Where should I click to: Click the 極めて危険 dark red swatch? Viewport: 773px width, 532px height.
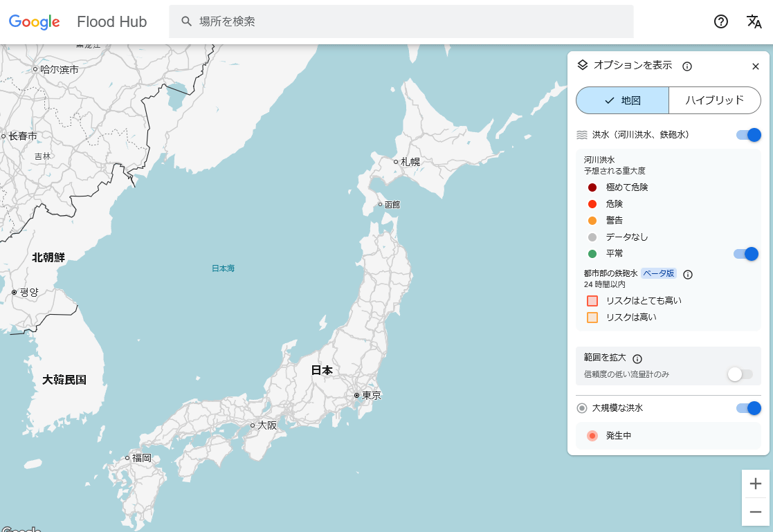(x=592, y=187)
